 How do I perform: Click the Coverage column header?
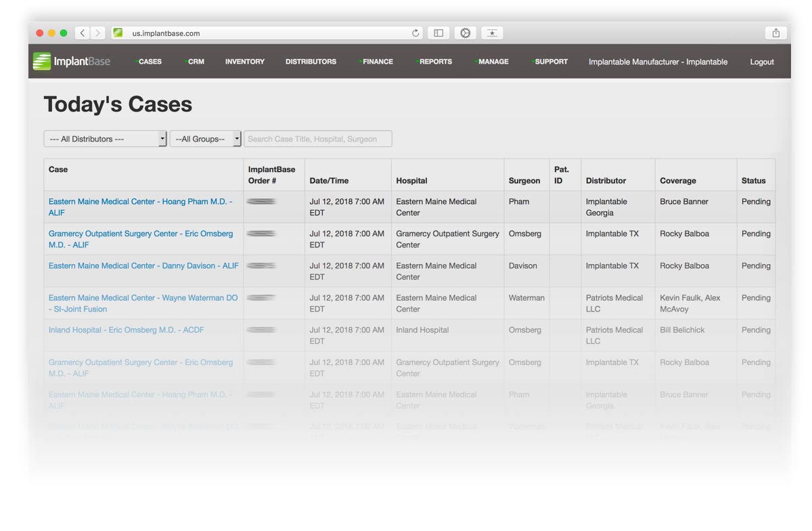click(x=678, y=181)
